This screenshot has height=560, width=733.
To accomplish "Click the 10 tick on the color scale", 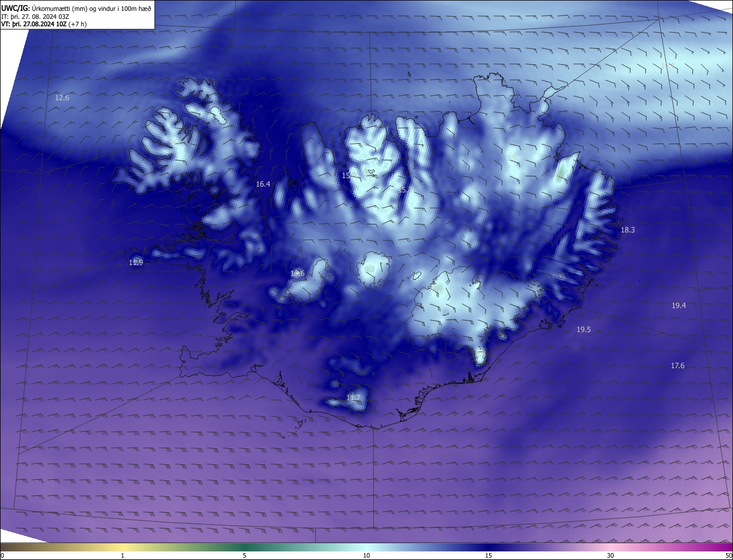I will 366,556.
